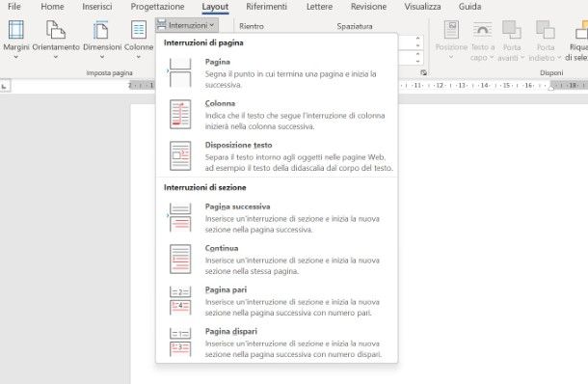588x384 pixels.
Task: Click the Pagina successiva section icon
Action: tap(180, 218)
